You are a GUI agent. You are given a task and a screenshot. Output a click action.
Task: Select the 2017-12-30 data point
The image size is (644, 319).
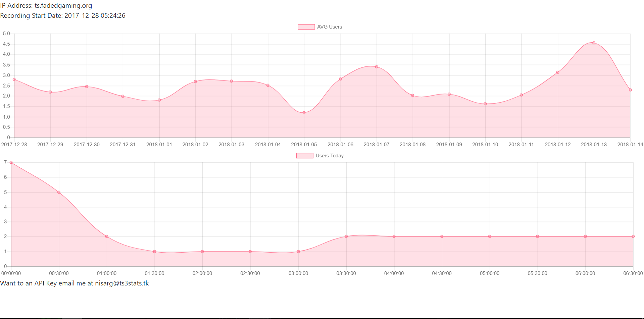[87, 87]
